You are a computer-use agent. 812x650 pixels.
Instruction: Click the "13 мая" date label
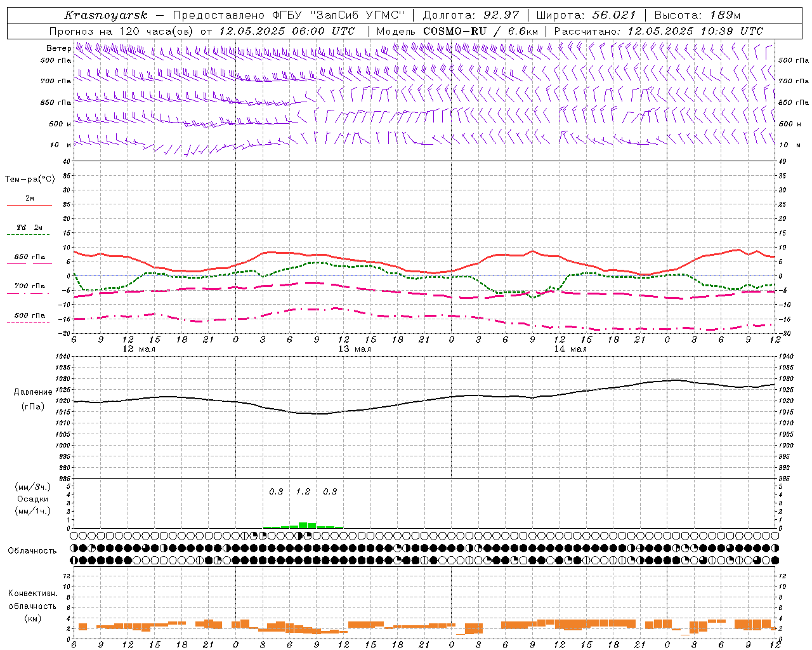click(x=355, y=349)
